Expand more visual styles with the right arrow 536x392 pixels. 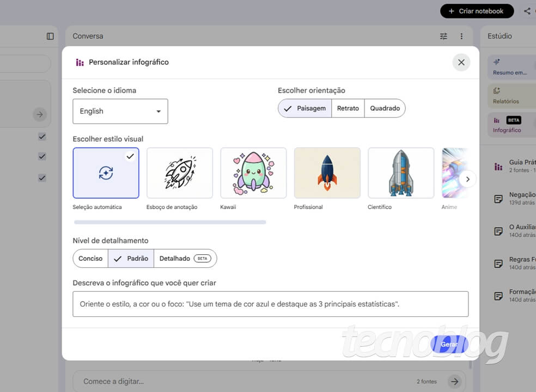pos(467,179)
